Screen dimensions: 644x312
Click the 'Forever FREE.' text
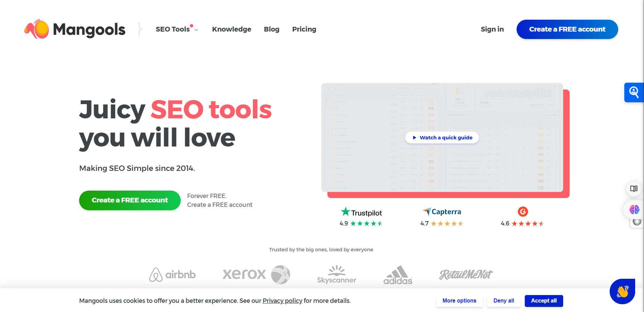[207, 196]
